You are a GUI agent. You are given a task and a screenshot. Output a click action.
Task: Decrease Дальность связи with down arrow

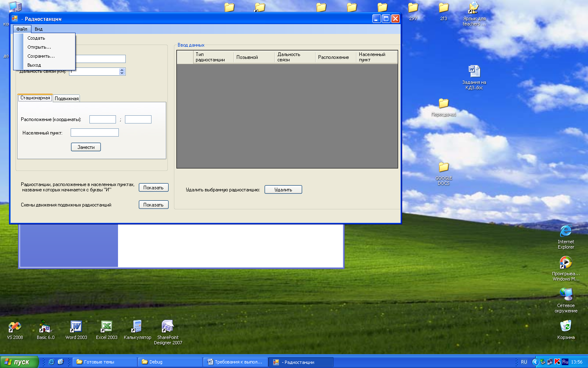pyautogui.click(x=122, y=73)
